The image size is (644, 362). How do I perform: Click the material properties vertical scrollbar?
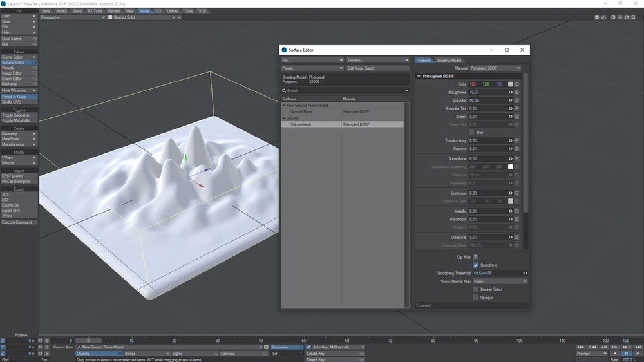tap(526, 143)
